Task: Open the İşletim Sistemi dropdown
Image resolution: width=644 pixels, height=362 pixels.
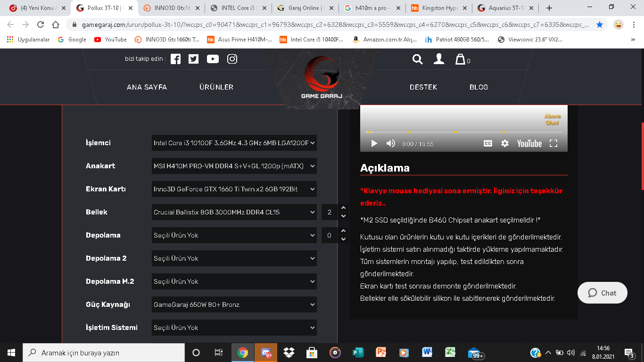Action: [234, 328]
